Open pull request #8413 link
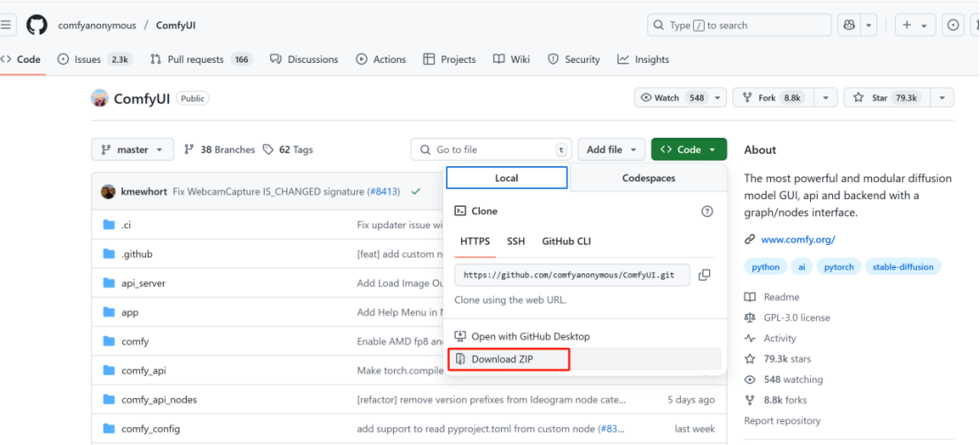 click(x=383, y=191)
